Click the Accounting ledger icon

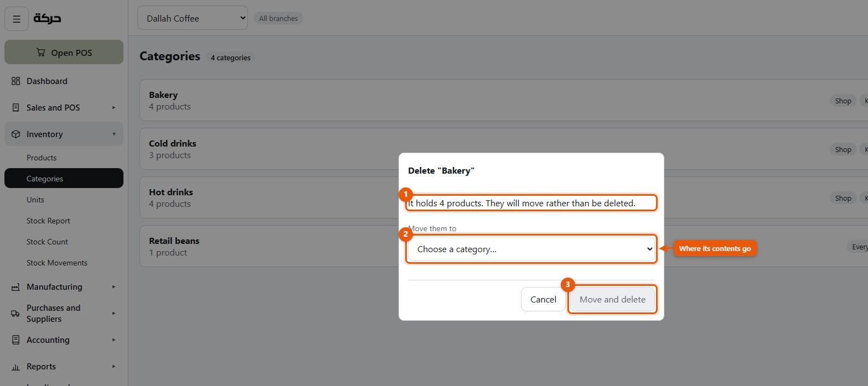(15, 340)
